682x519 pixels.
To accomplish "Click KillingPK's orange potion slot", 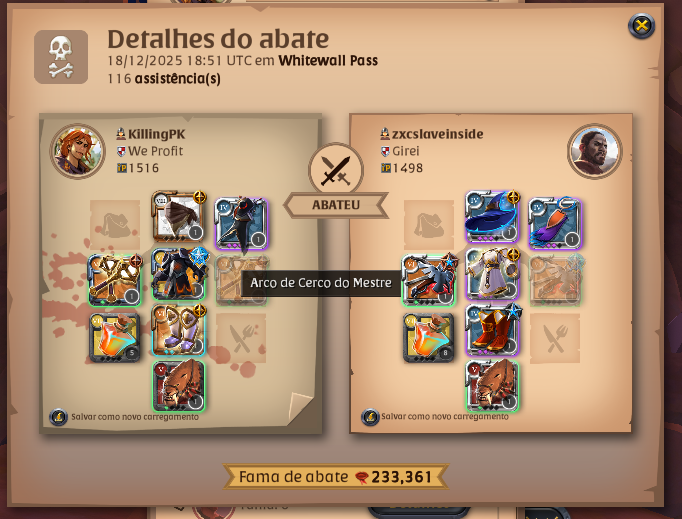I will point(115,337).
